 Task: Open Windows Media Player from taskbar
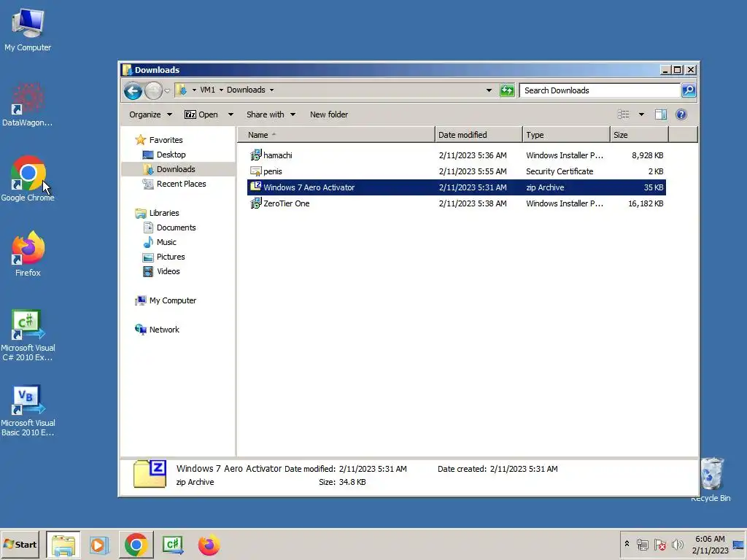pyautogui.click(x=99, y=545)
